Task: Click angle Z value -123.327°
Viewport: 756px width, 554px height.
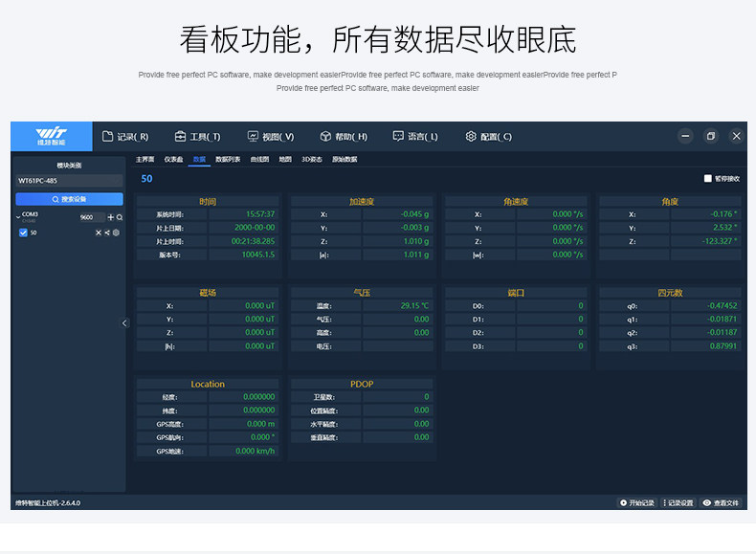Action: point(720,241)
